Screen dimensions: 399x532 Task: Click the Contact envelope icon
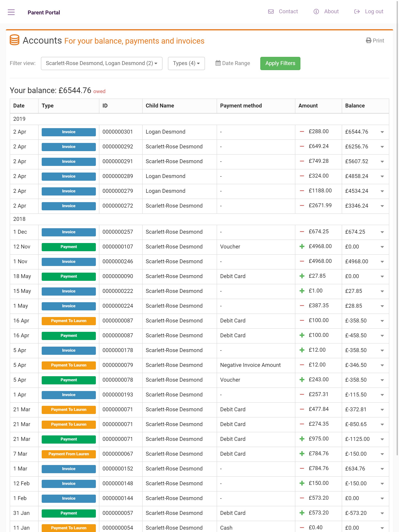[x=271, y=11]
